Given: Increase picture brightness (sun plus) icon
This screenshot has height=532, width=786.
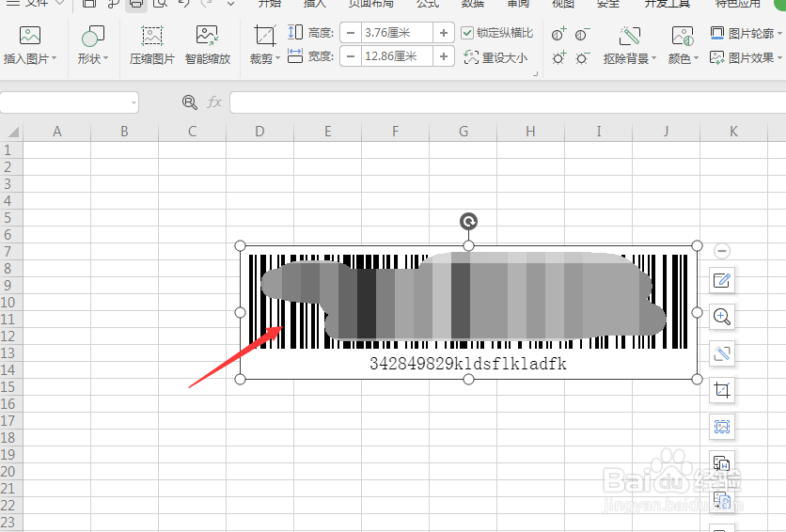Looking at the screenshot, I should [558, 58].
